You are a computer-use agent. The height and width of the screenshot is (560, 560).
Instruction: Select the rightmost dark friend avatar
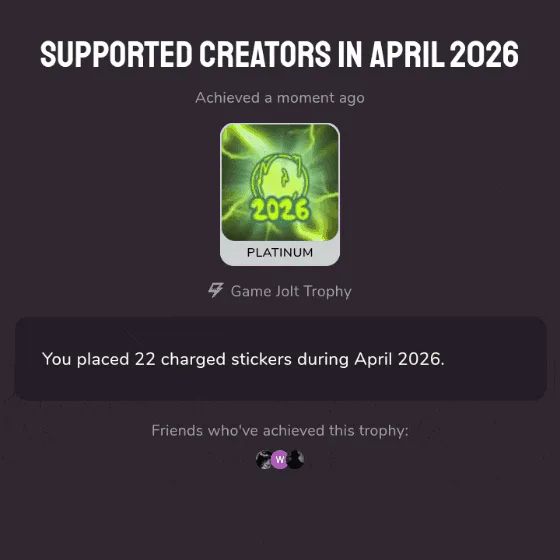coord(296,459)
